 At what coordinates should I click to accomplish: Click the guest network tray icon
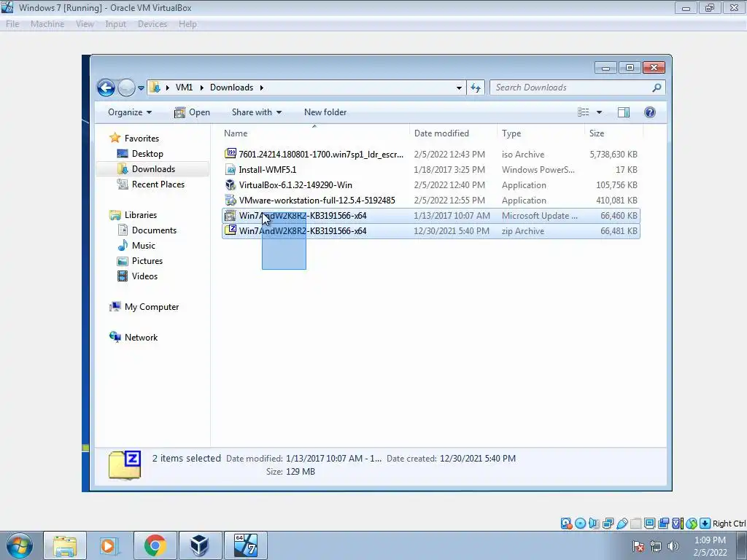click(656, 546)
